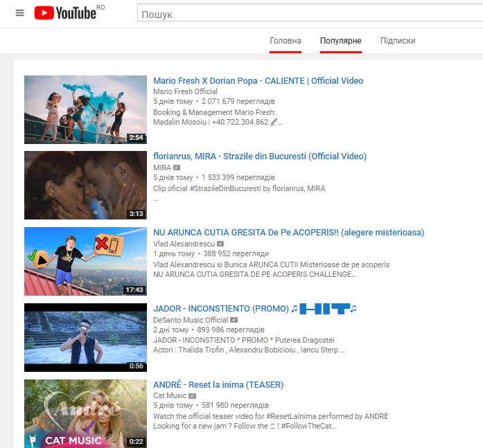Visit DeSanto Music Official channel
The image size is (483, 448).
tap(191, 320)
